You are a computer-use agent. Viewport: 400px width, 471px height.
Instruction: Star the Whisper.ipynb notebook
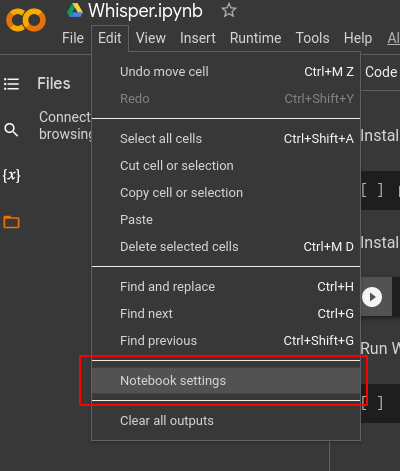(x=229, y=10)
